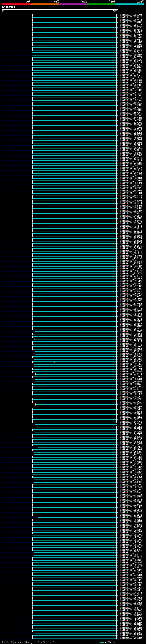
Task: Click subject label UniRef100_A9YMF0
Action: 131,40
